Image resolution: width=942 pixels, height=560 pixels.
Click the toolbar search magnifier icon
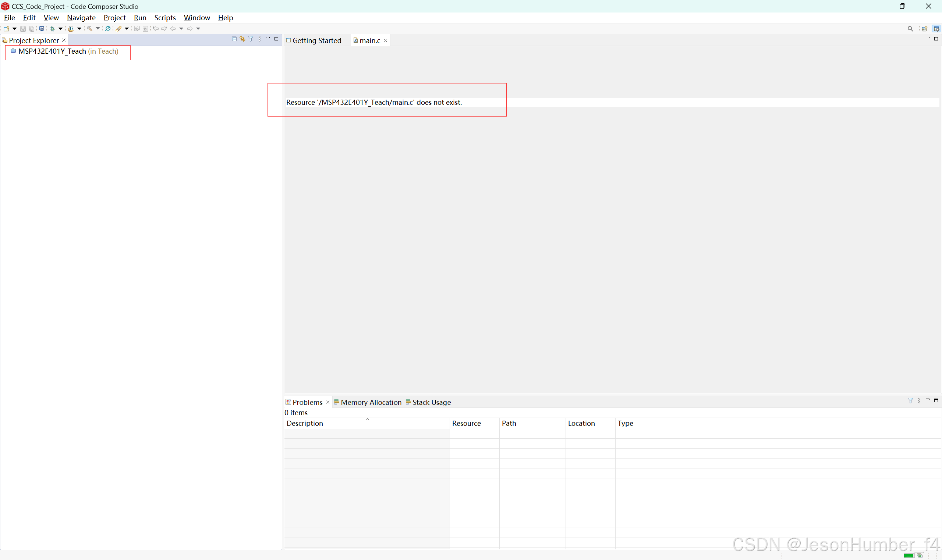point(910,29)
